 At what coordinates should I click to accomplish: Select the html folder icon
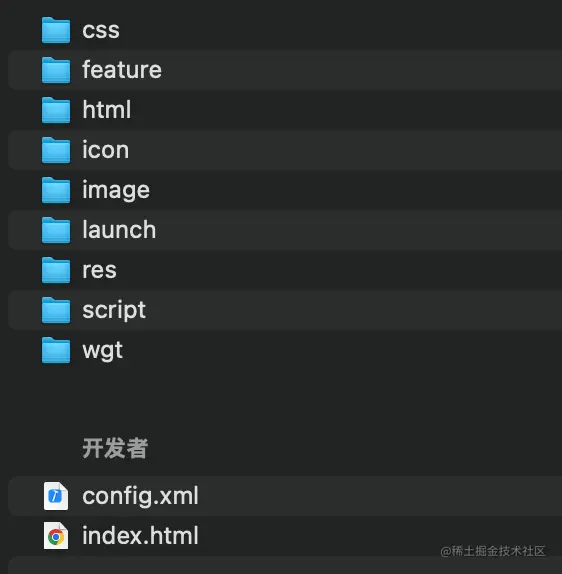click(x=56, y=110)
